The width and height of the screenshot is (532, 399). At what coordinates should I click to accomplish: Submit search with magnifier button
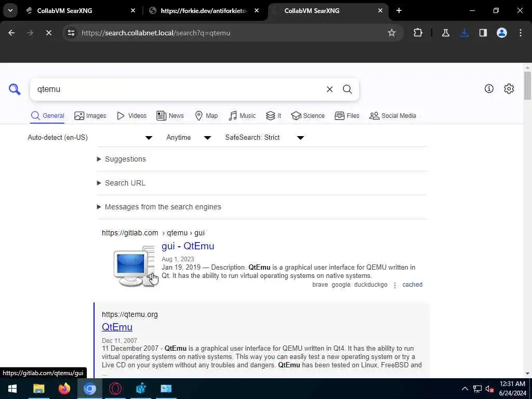347,89
